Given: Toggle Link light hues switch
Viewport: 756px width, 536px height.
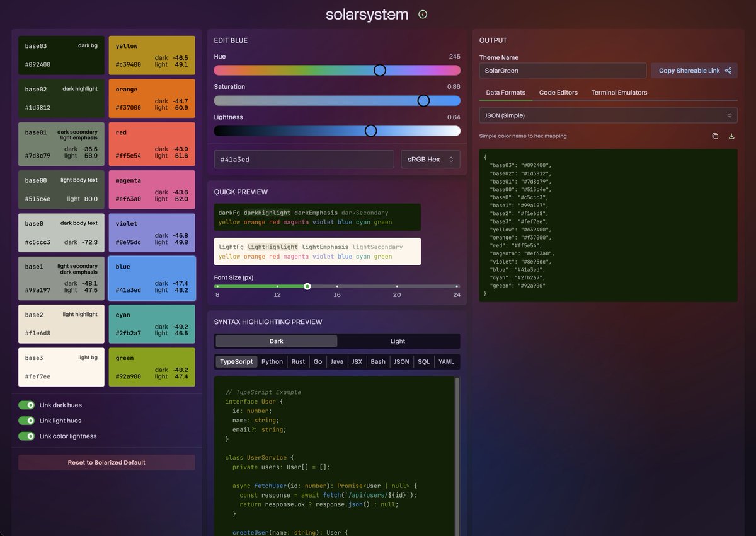Looking at the screenshot, I should pos(26,421).
